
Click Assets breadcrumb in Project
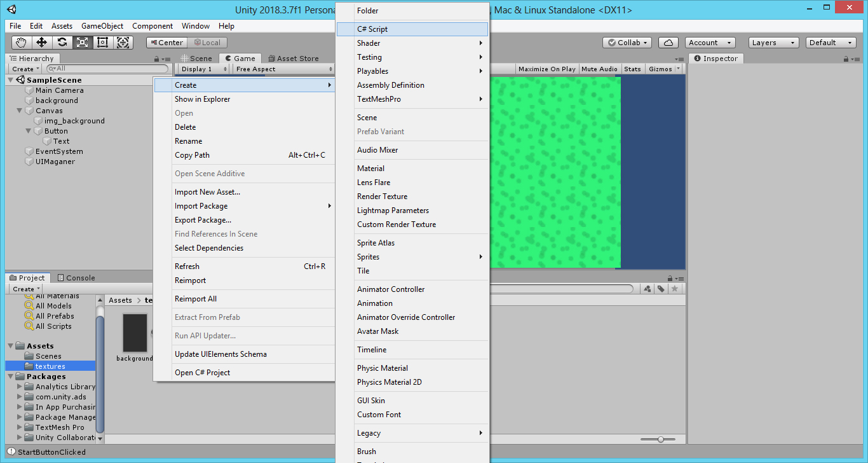pos(120,300)
